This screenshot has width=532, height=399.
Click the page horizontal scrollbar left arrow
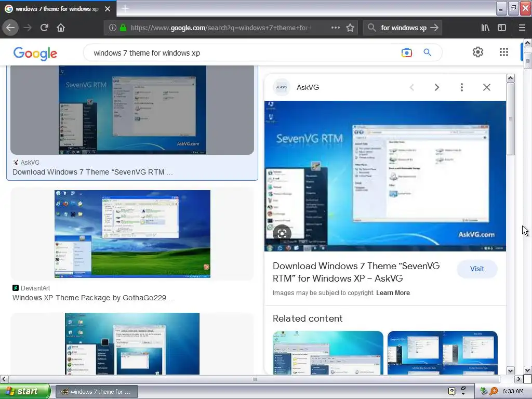(x=4, y=379)
